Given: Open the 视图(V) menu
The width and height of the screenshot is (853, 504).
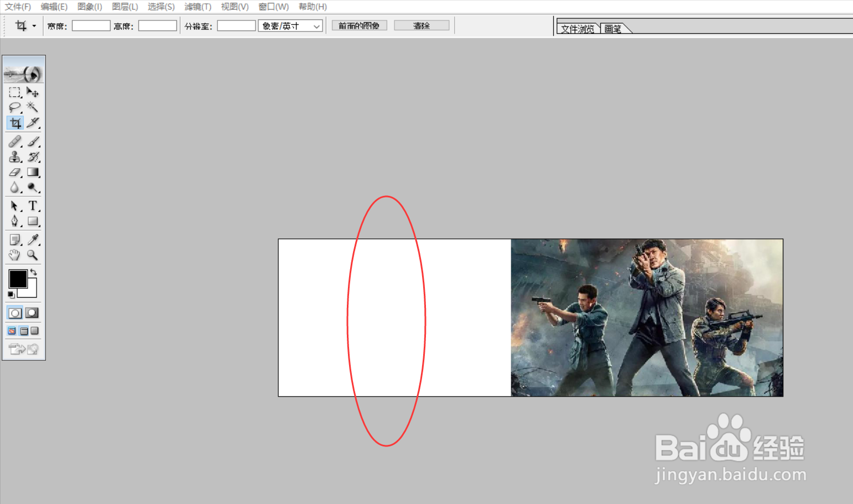Looking at the screenshot, I should [235, 7].
